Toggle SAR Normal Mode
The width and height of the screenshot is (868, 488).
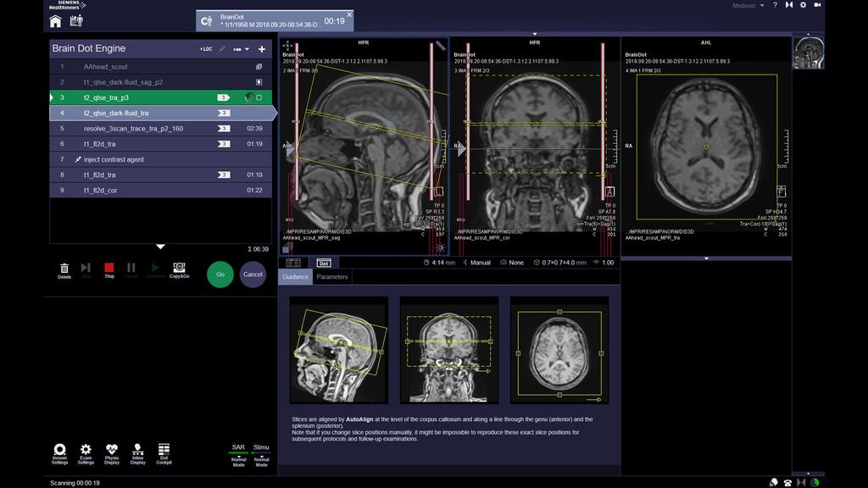click(237, 457)
